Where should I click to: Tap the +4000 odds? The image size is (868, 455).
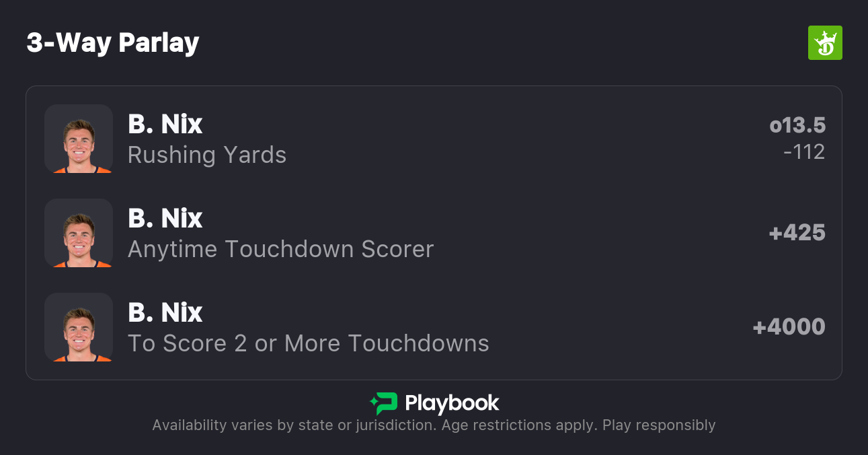pos(789,327)
